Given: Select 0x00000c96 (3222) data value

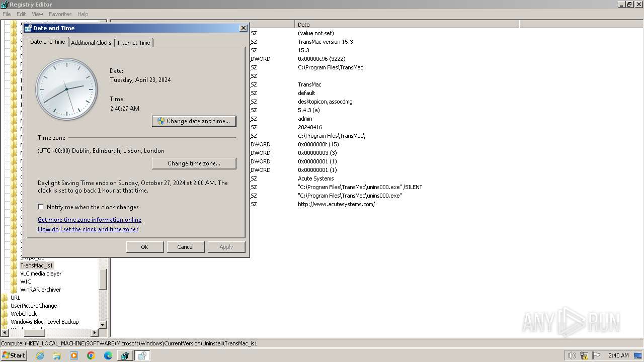Looking at the screenshot, I should [x=321, y=59].
